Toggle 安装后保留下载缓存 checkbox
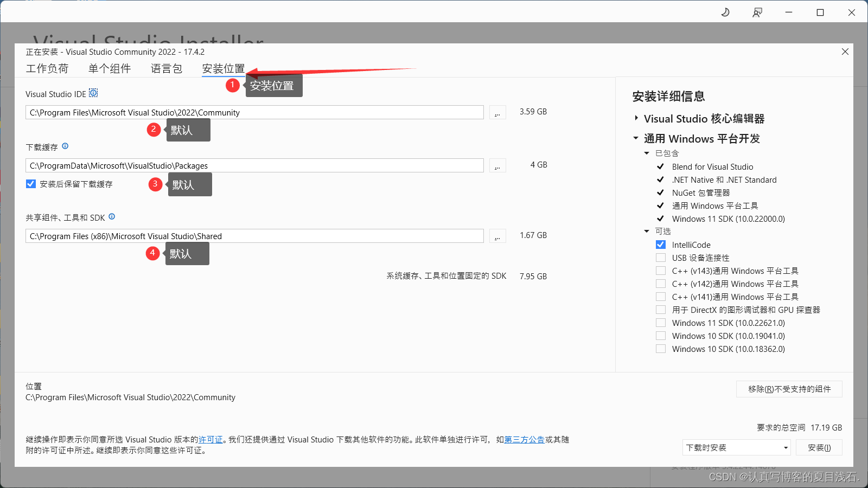 (x=31, y=184)
